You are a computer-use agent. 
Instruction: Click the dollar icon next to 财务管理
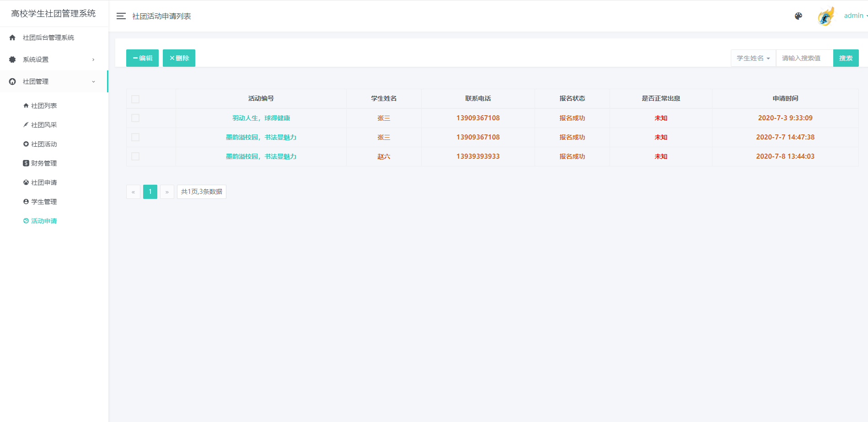pyautogui.click(x=26, y=163)
